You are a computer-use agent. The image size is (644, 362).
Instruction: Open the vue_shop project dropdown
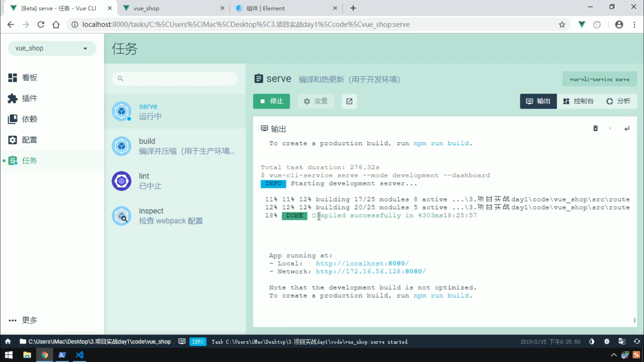tap(52, 48)
